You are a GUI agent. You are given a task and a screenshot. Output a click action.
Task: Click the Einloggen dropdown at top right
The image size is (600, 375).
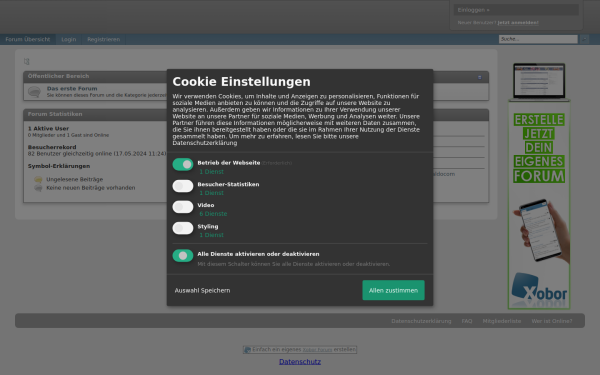point(516,10)
